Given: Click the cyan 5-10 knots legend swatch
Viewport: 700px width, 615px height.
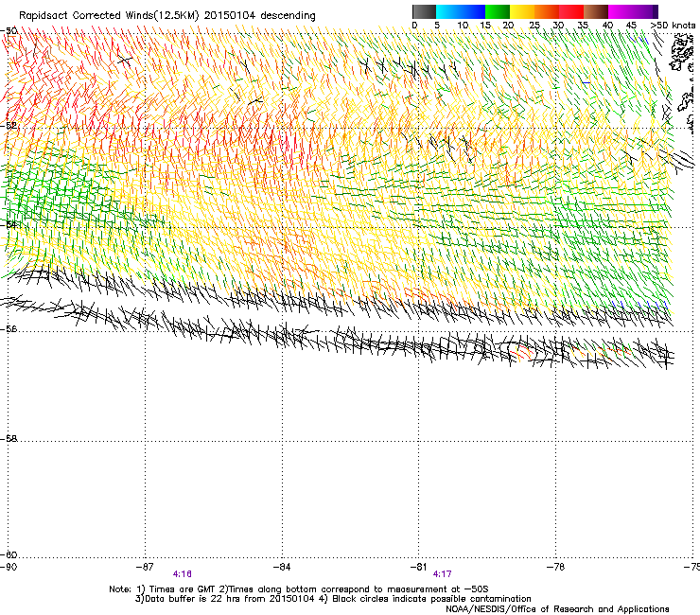Looking at the screenshot, I should 447,11.
